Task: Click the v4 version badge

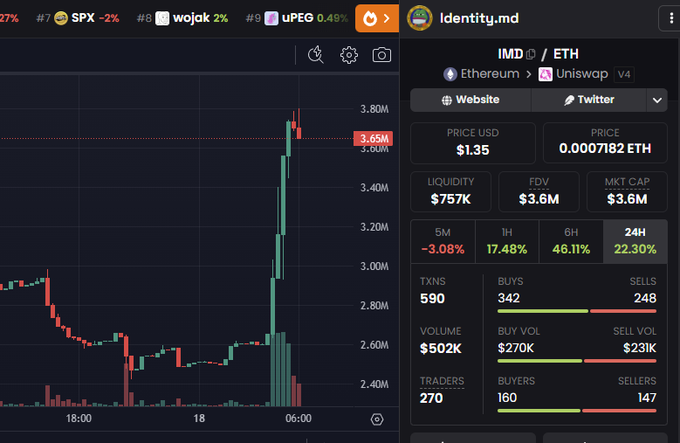Action: tap(624, 75)
